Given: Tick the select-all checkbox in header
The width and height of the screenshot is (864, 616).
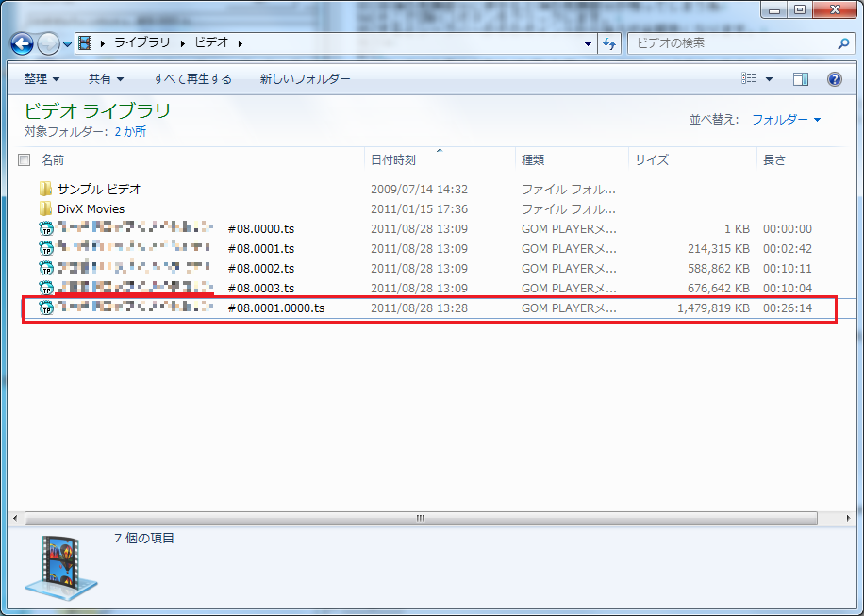Looking at the screenshot, I should 25,160.
